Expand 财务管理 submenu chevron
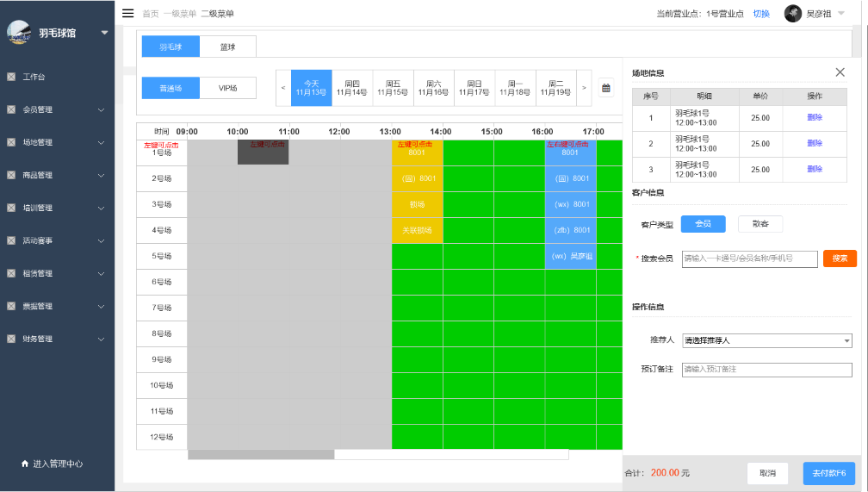The image size is (868, 492). pos(102,339)
